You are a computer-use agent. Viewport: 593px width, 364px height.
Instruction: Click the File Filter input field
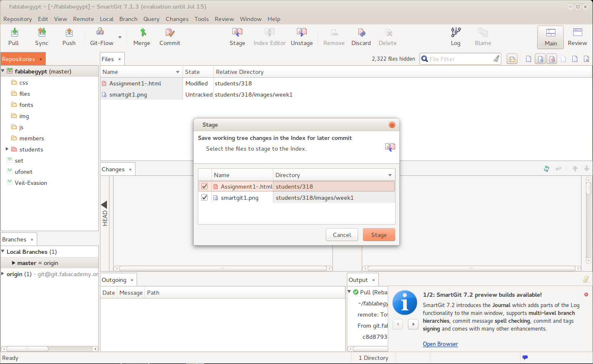(x=460, y=59)
